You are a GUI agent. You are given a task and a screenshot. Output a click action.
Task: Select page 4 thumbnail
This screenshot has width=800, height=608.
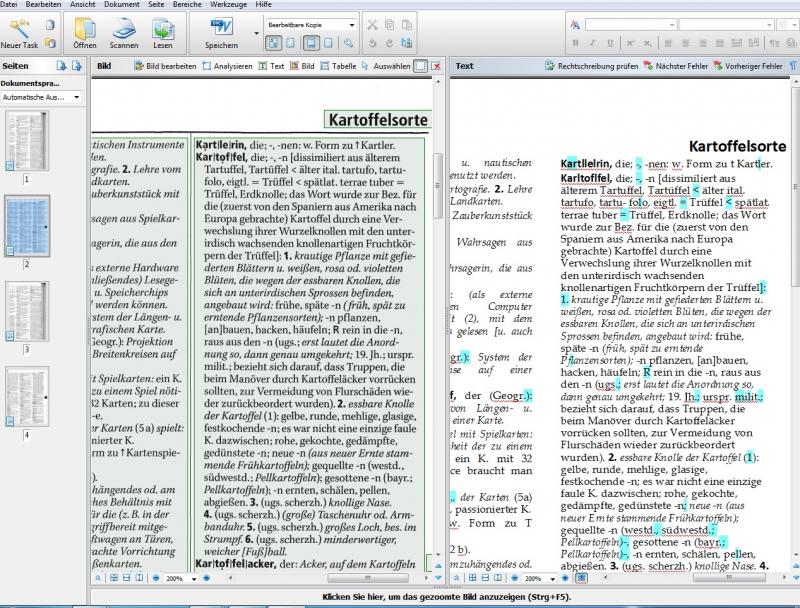27,396
